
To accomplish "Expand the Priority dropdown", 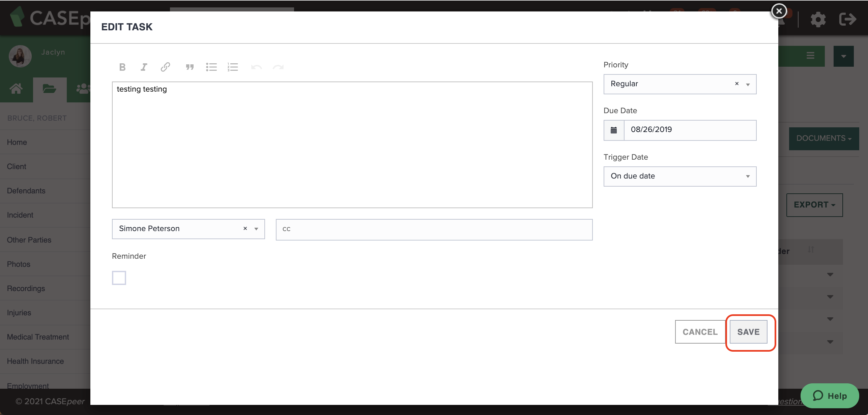I will pos(747,84).
